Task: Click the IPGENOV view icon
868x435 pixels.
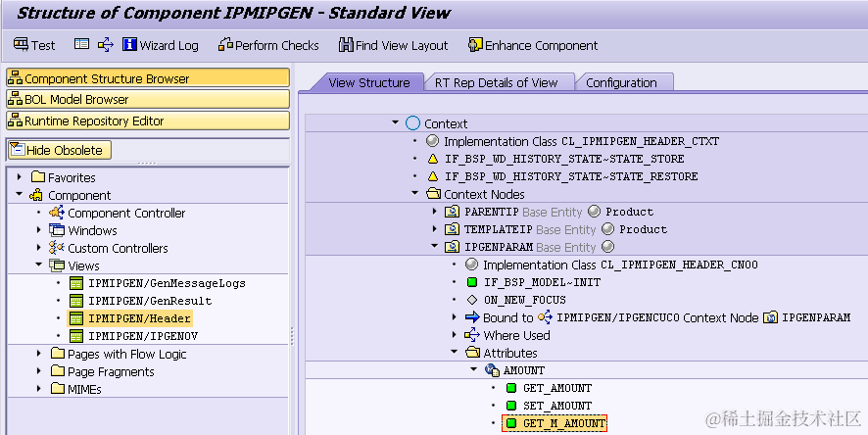Action: [x=76, y=336]
